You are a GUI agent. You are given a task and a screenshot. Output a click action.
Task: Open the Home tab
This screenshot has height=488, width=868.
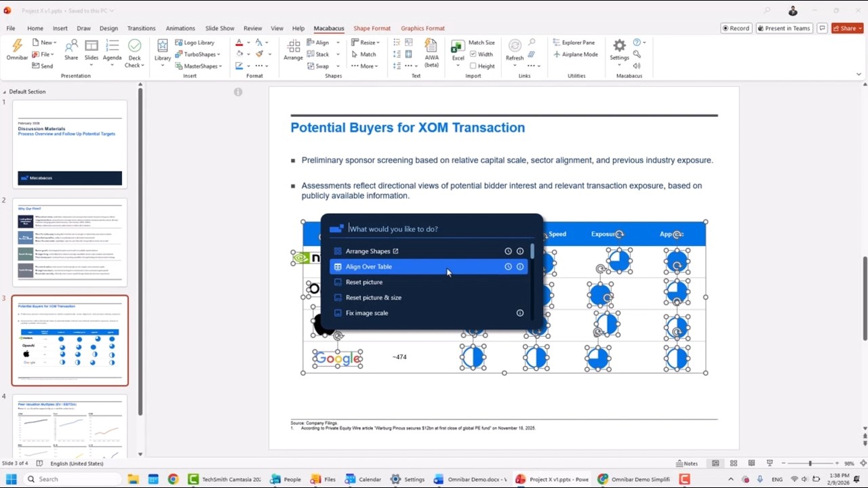[x=35, y=28]
